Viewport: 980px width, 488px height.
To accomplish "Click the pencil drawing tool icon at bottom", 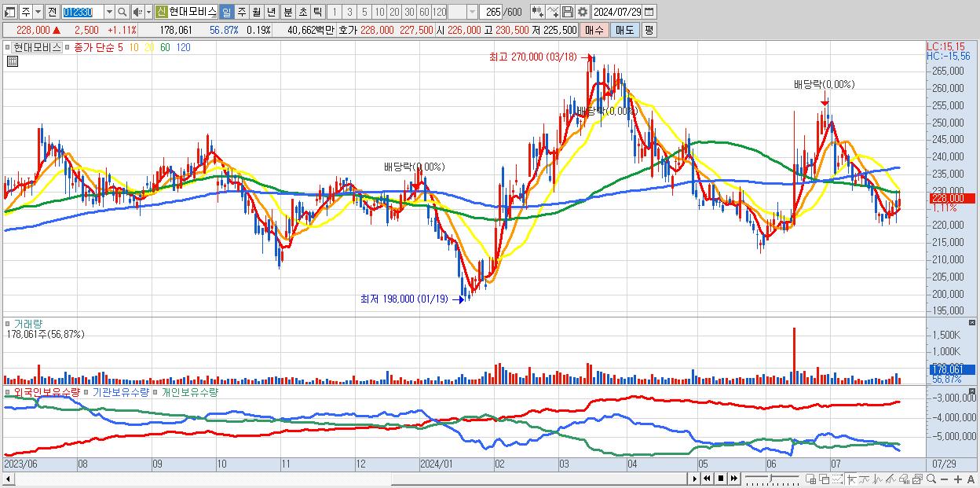I will [x=890, y=479].
